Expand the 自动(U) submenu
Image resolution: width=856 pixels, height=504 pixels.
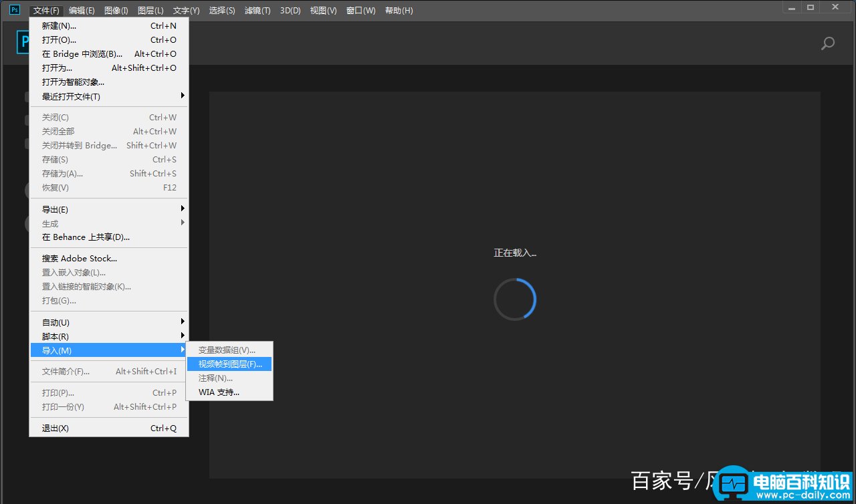coord(109,322)
